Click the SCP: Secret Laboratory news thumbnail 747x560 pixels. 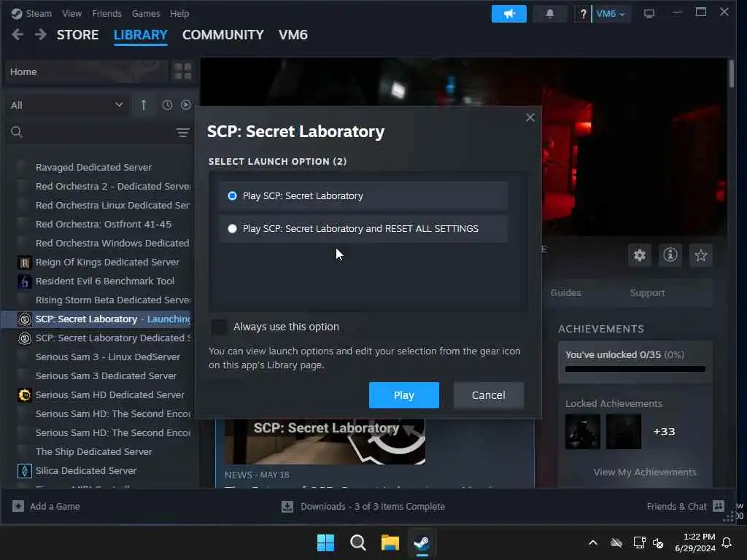point(325,441)
